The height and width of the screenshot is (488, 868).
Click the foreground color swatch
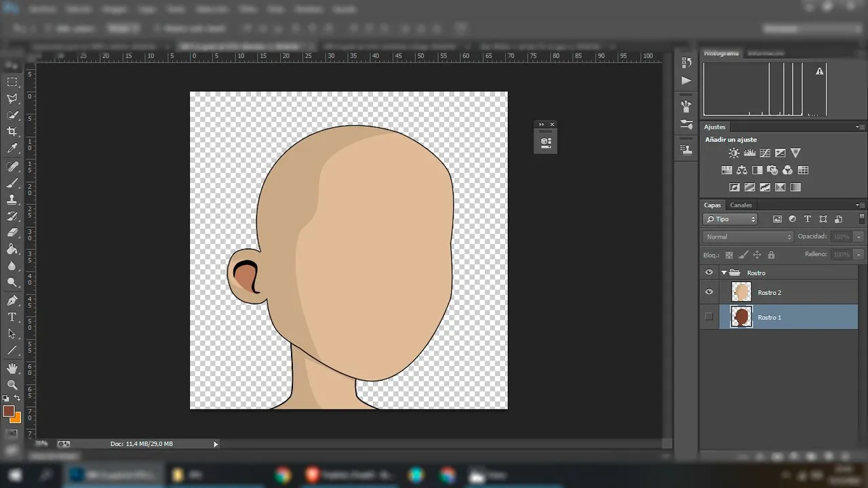click(9, 411)
